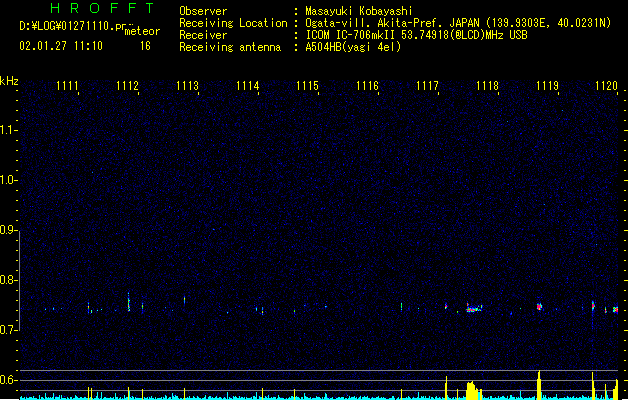
Task: Click the meteor count value 16
Action: [x=145, y=46]
